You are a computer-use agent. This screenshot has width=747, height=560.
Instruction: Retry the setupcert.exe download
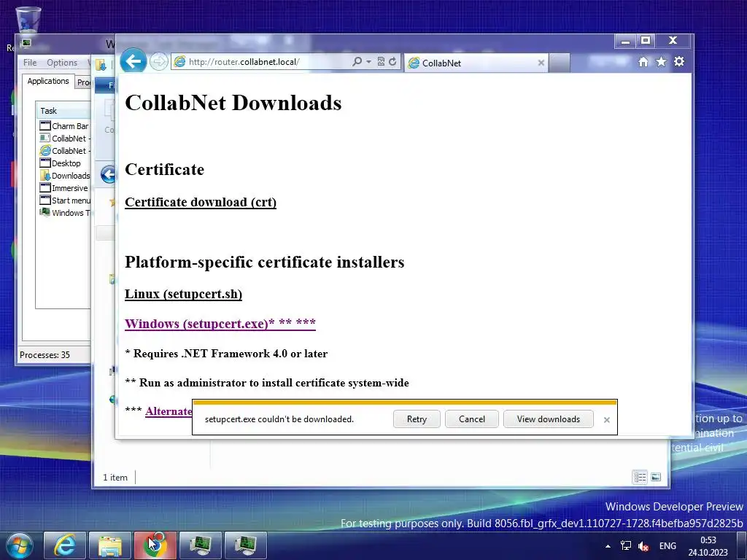(x=417, y=419)
